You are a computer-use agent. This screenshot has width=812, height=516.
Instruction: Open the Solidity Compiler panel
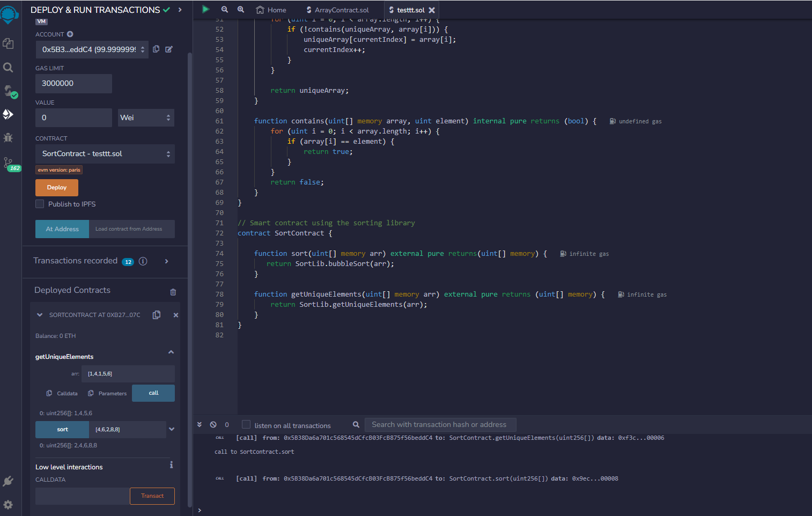click(8, 91)
